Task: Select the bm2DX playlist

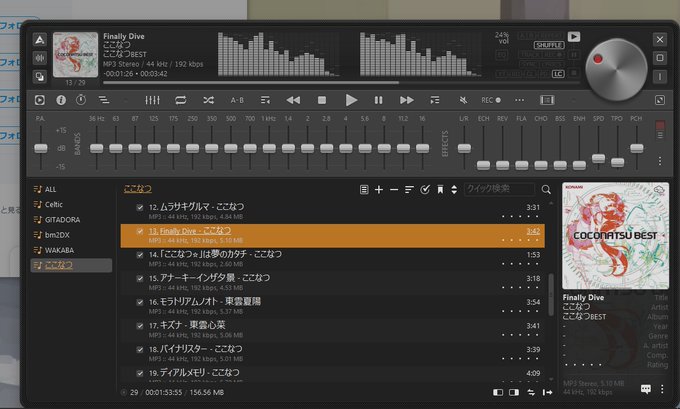Action: [x=72, y=235]
